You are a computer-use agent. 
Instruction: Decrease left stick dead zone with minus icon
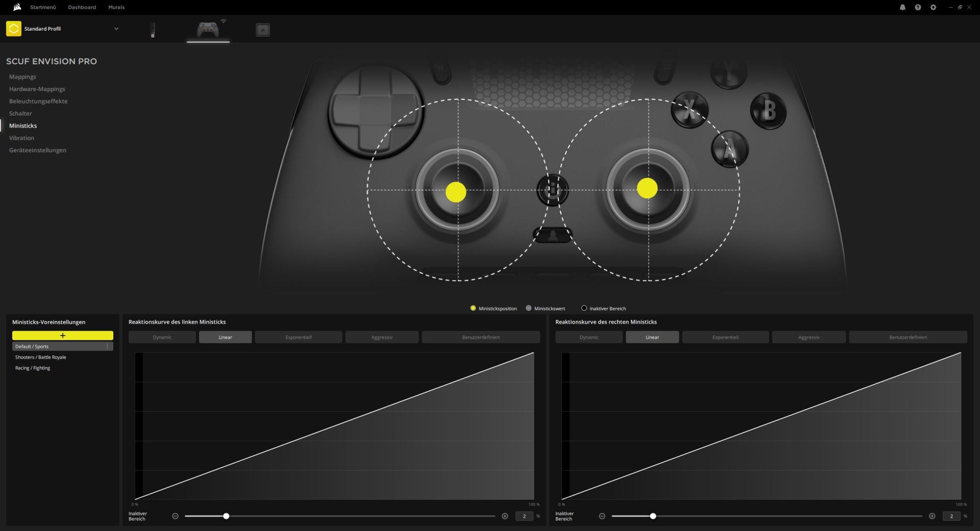175,516
